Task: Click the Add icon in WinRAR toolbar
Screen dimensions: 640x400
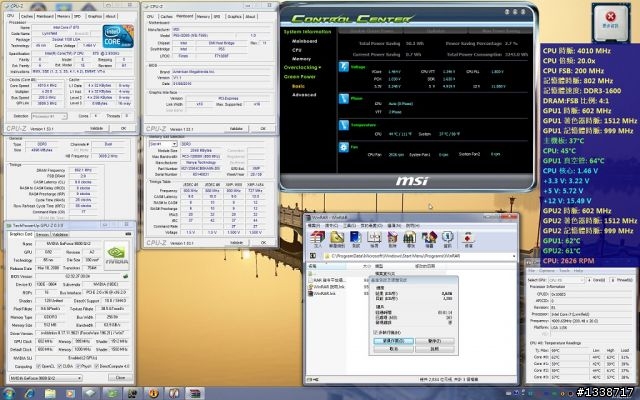Action: (x=317, y=238)
